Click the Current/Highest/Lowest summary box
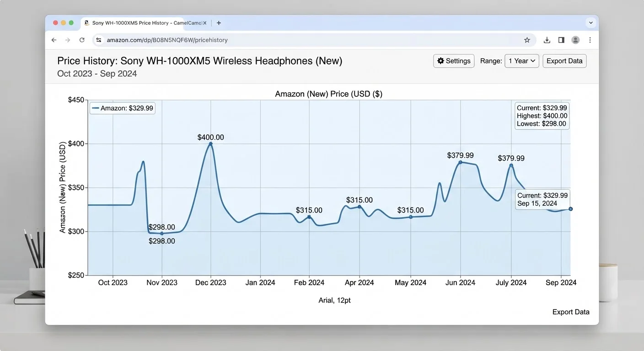 (x=542, y=116)
